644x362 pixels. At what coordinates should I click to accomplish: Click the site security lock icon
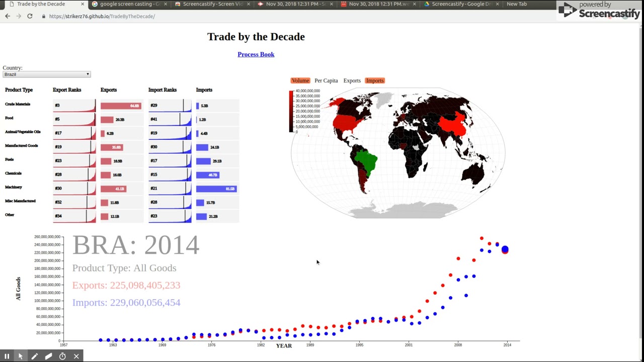(x=44, y=16)
